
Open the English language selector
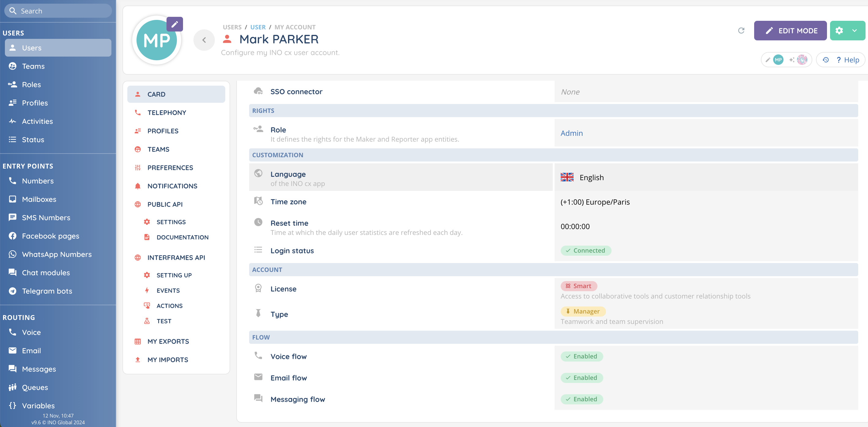click(x=591, y=177)
